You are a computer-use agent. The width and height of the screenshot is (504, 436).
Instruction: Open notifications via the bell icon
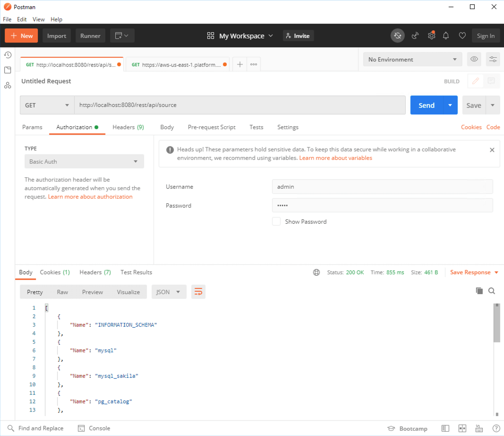(445, 35)
